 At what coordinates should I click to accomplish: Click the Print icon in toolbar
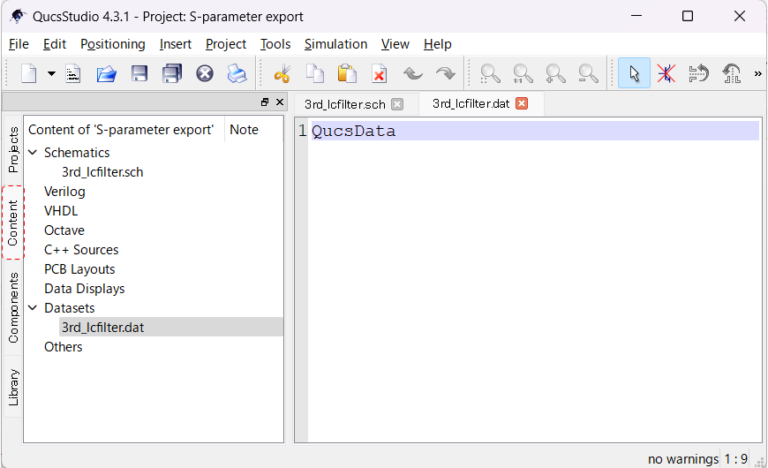coord(236,74)
